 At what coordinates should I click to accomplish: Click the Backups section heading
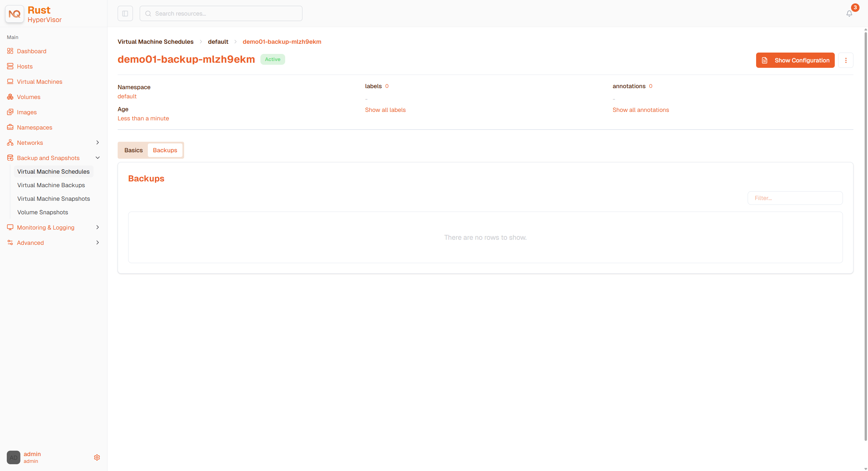click(146, 178)
